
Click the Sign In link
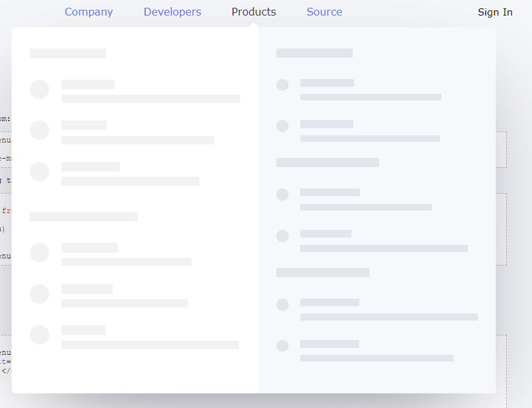[495, 12]
